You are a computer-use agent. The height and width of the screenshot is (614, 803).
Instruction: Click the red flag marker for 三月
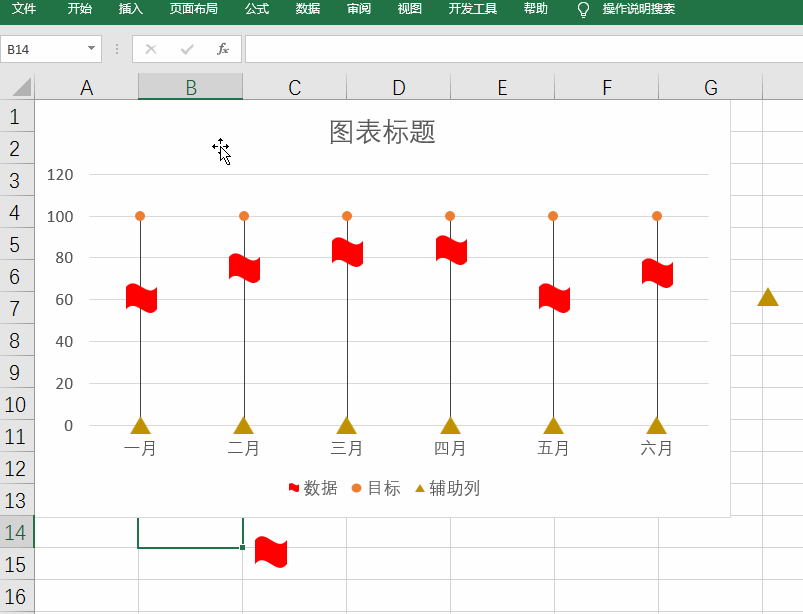(x=347, y=252)
